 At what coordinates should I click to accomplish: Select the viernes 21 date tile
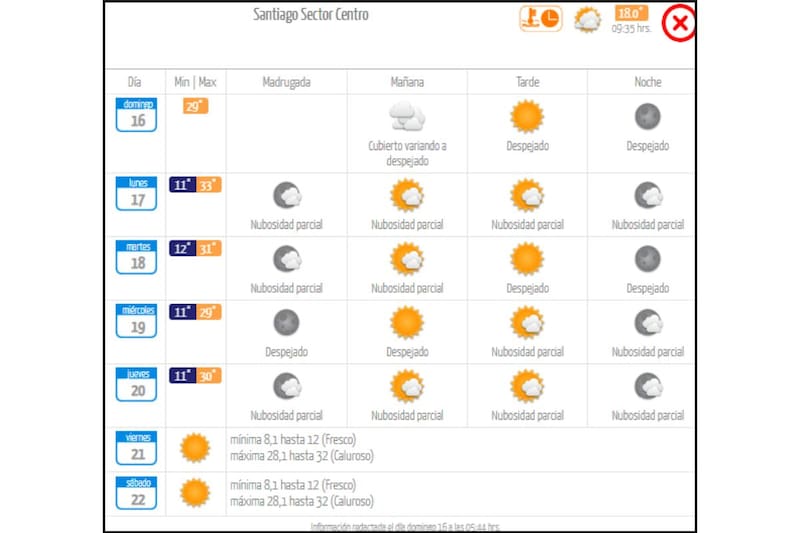click(x=137, y=448)
